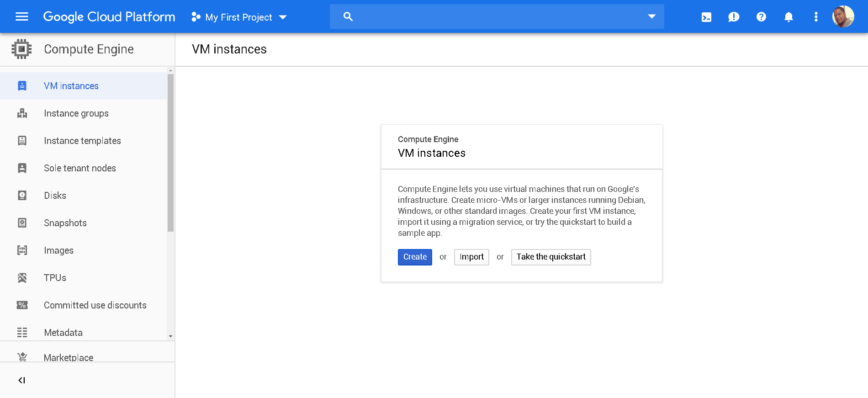This screenshot has height=398, width=868.
Task: Click the VM instances sidebar icon
Action: tap(22, 86)
